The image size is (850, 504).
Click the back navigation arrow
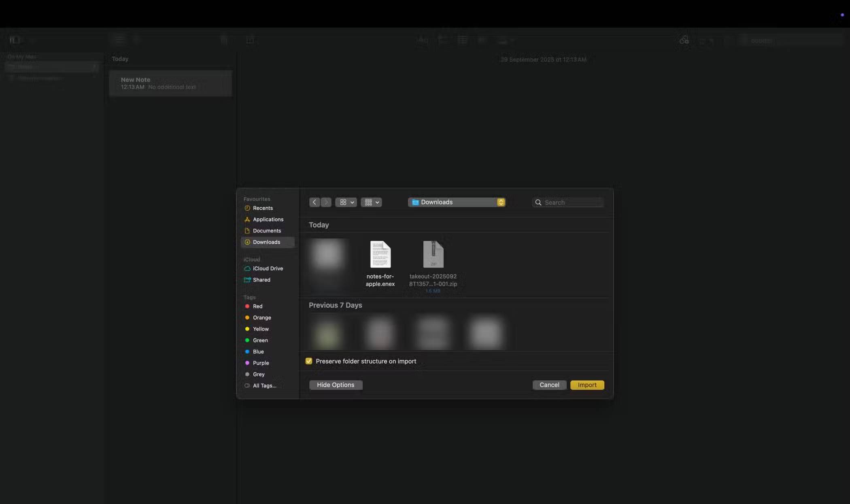click(314, 202)
